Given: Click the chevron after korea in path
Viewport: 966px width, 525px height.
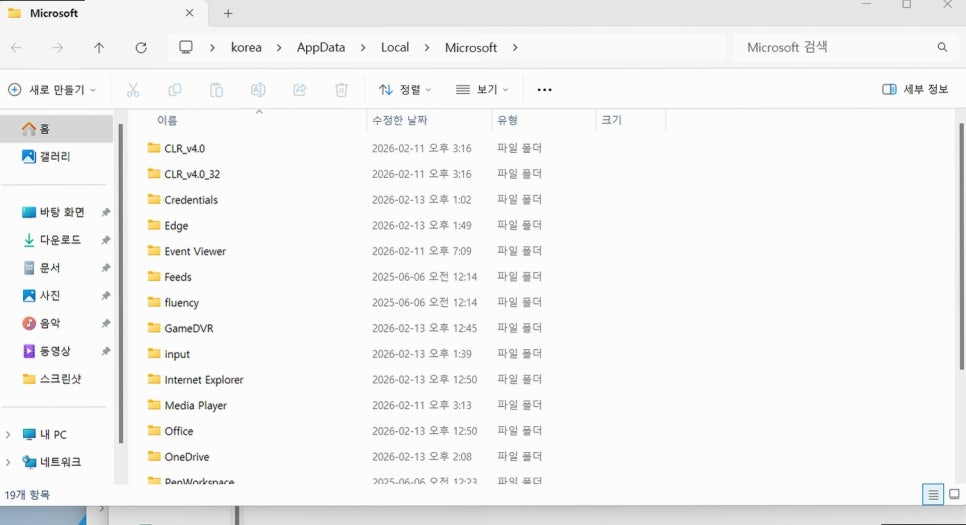Looking at the screenshot, I should (x=279, y=47).
